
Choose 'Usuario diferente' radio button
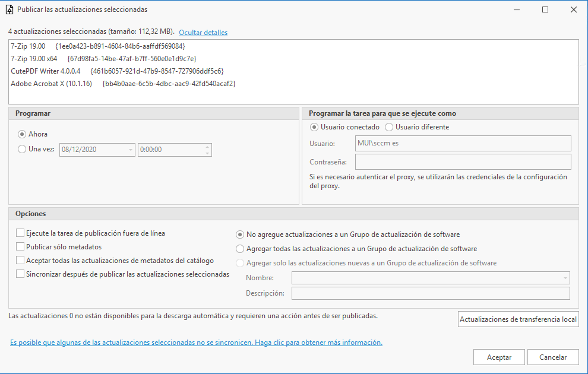[389, 127]
